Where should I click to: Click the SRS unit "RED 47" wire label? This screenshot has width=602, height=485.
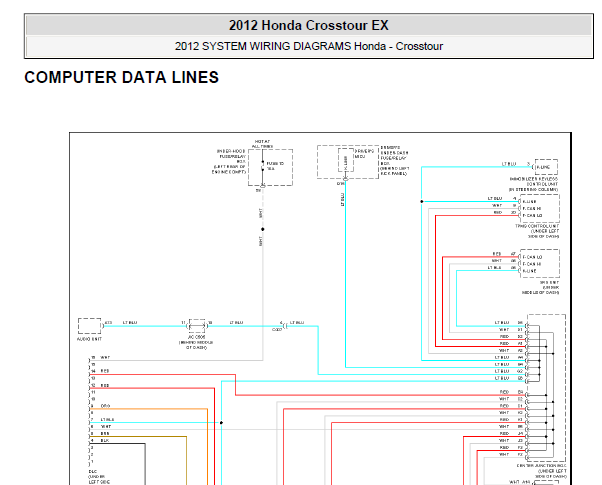click(x=504, y=254)
